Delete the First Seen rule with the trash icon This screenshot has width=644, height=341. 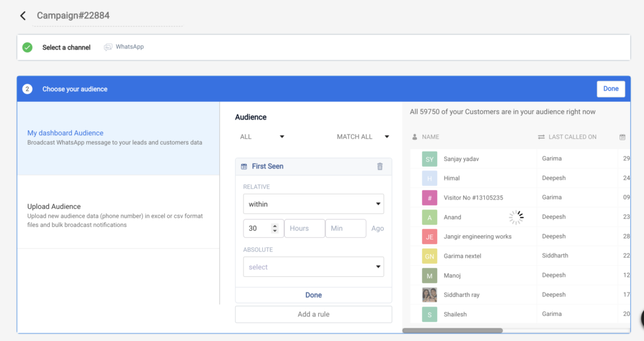pos(380,166)
